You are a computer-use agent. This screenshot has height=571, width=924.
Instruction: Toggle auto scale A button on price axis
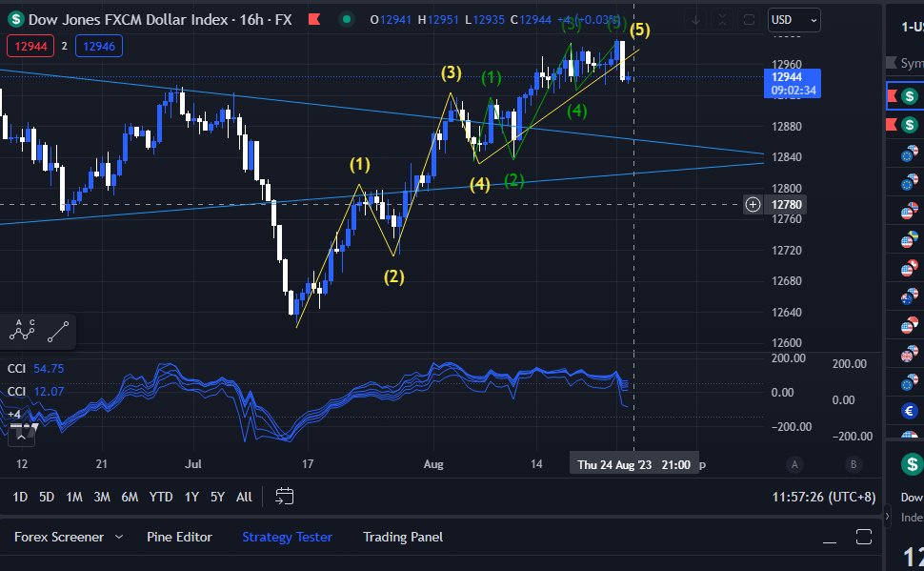coord(794,464)
